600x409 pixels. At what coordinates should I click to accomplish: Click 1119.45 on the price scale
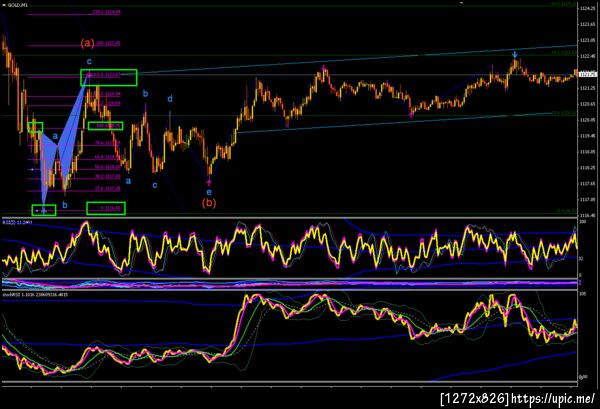tap(588, 136)
